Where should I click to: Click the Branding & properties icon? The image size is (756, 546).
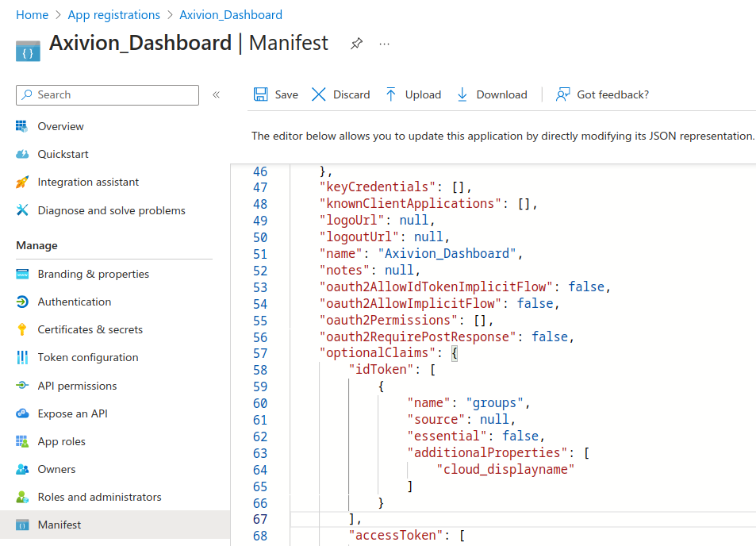point(22,274)
